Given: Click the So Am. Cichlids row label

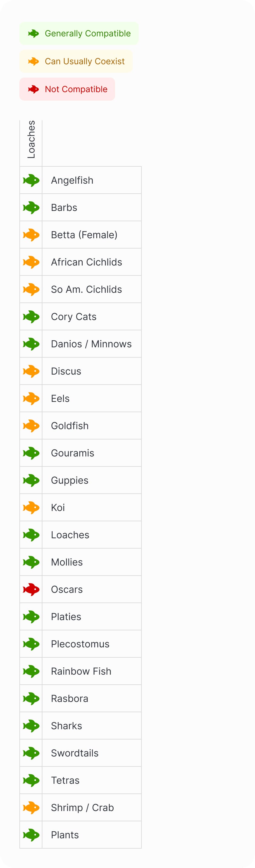Looking at the screenshot, I should pos(87,289).
